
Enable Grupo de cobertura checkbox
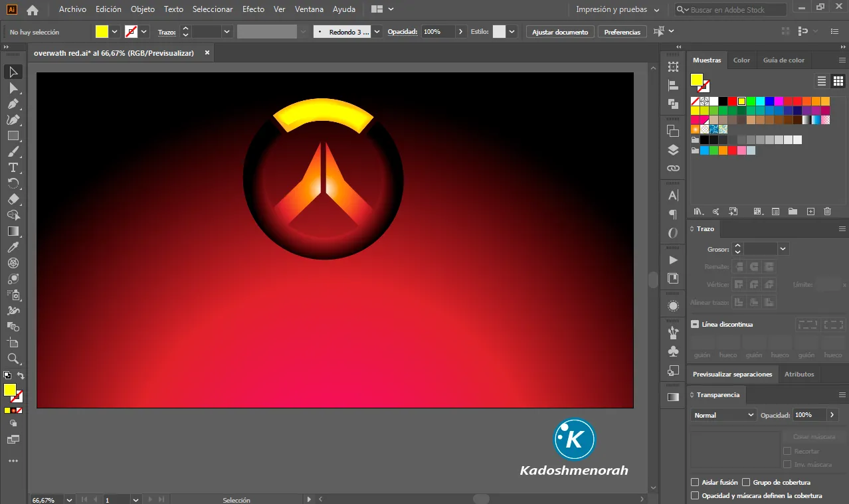point(746,482)
